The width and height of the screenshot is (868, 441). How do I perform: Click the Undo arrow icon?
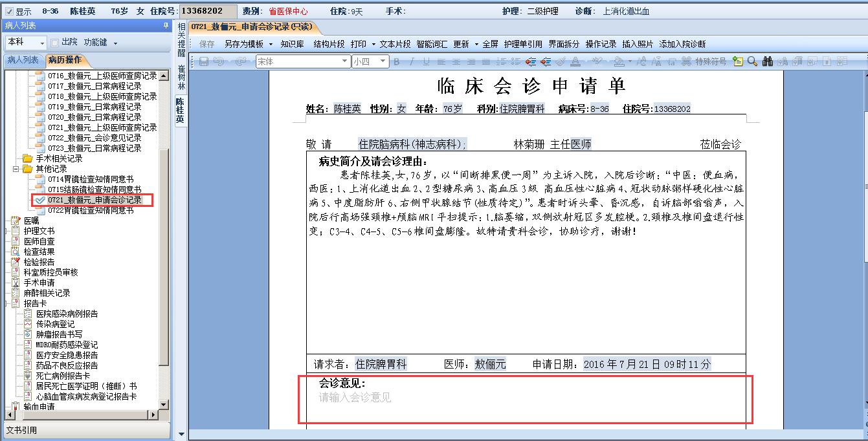(x=219, y=61)
